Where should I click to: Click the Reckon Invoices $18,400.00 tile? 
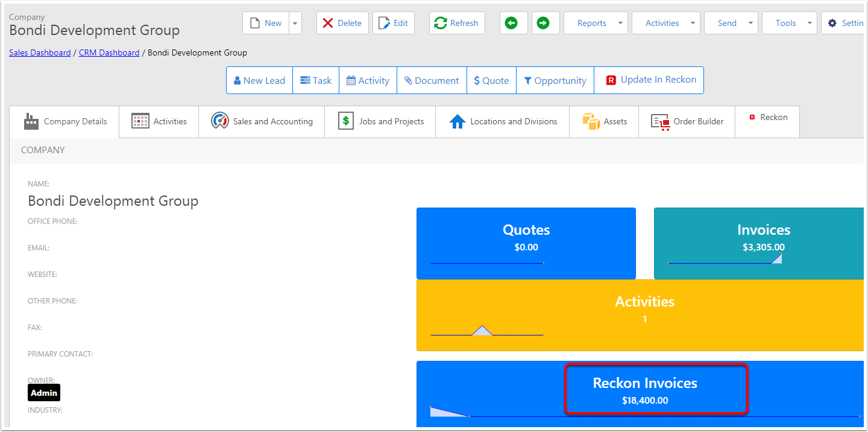point(640,393)
